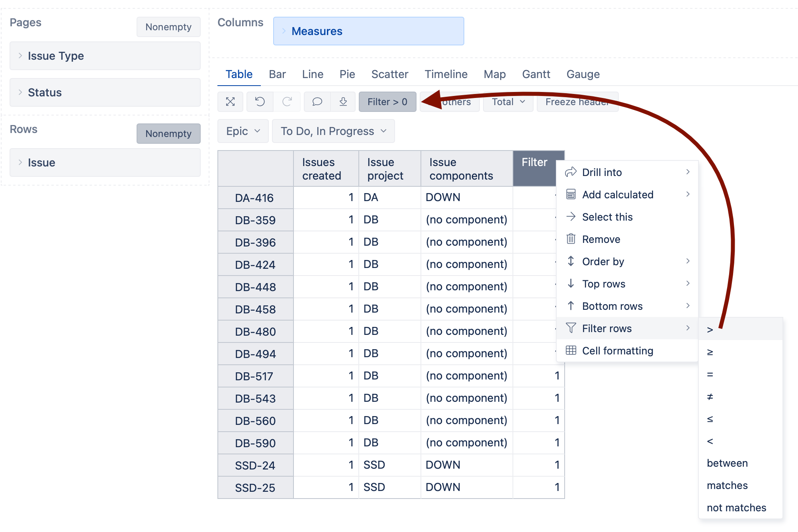Image resolution: width=798 pixels, height=532 pixels.
Task: Expand the Add calculated submenu arrow
Action: tap(688, 194)
